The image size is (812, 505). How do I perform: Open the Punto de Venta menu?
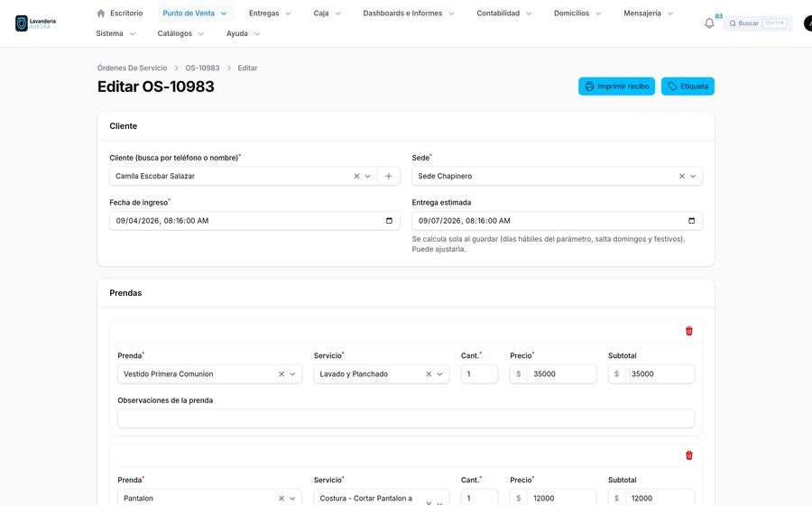tap(195, 13)
